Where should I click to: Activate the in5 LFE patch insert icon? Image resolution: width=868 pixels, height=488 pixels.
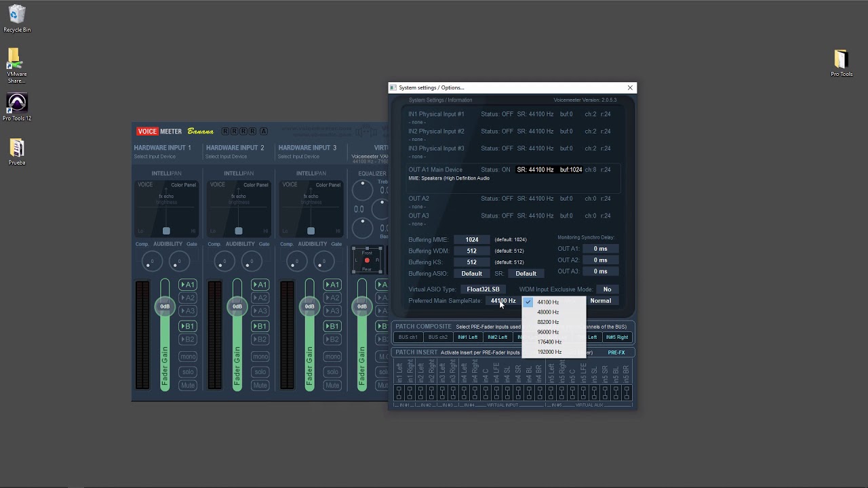[x=583, y=392]
